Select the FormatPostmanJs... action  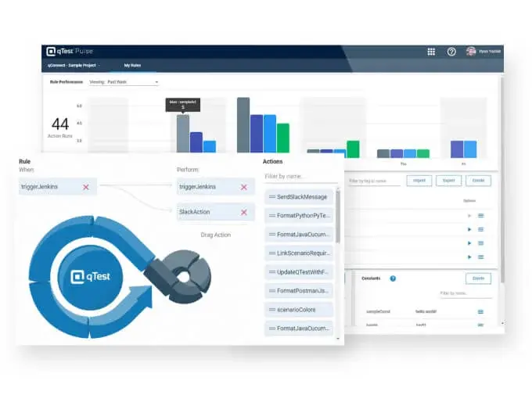(299, 291)
